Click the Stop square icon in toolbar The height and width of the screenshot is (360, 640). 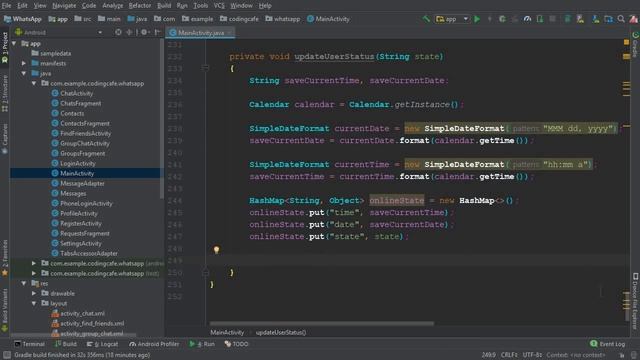(x=552, y=19)
